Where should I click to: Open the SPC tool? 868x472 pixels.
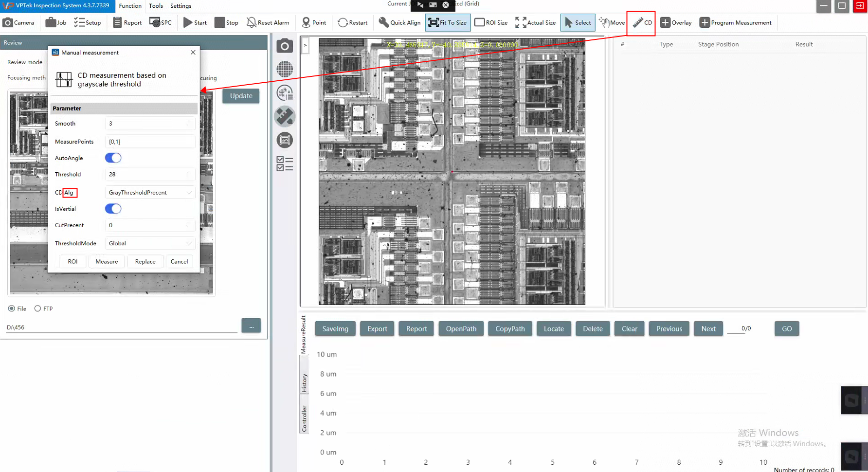[161, 22]
